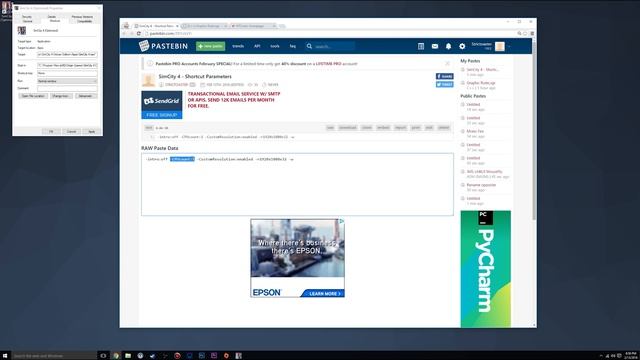Switch to the third browser tab
The image size is (640, 360).
(x=253, y=26)
